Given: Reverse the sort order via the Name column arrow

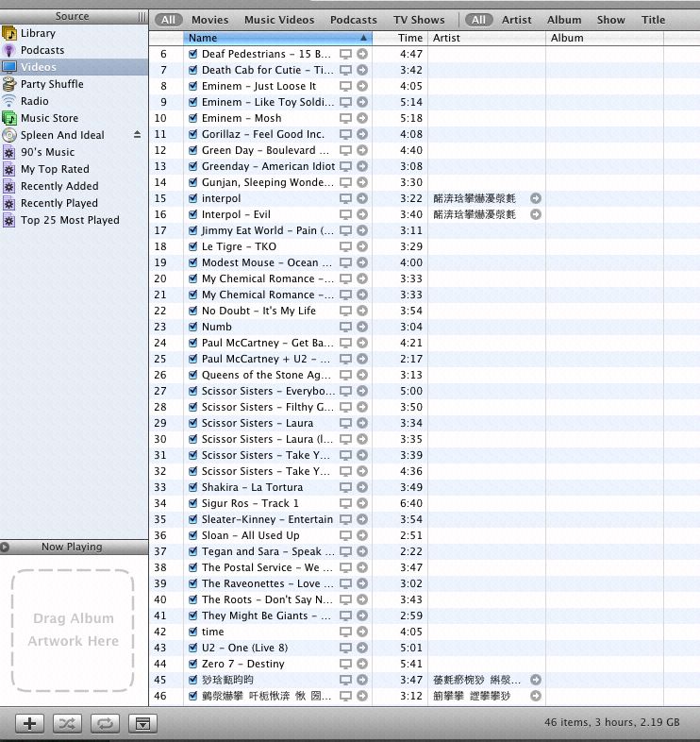Looking at the screenshot, I should coord(363,38).
